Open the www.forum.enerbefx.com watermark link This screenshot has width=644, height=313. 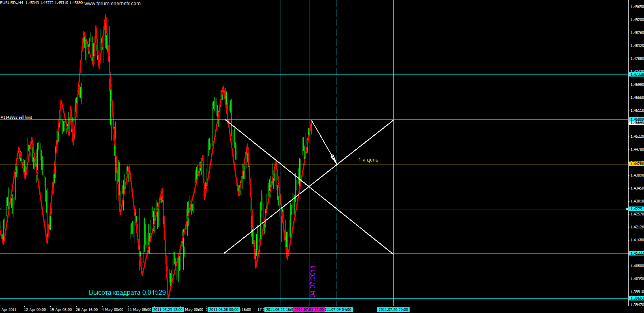tap(113, 4)
